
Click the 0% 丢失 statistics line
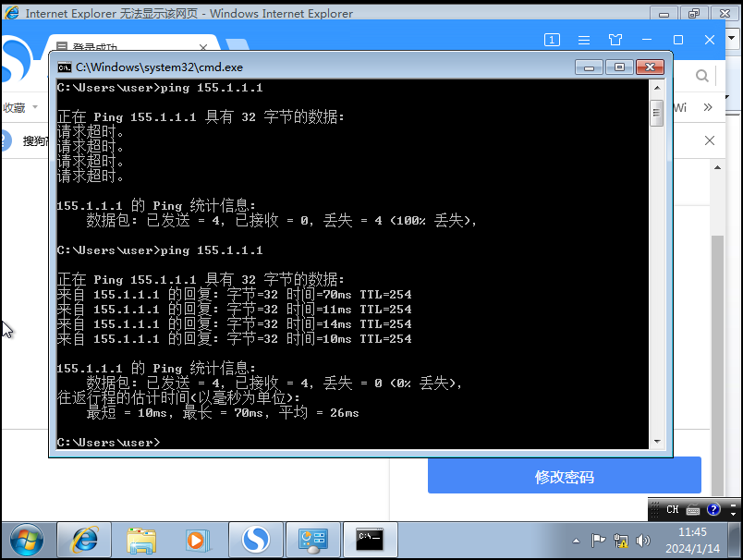tap(274, 383)
